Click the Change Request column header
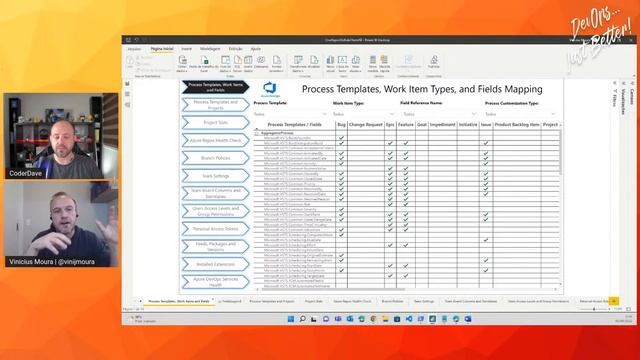The width and height of the screenshot is (640, 360). pyautogui.click(x=366, y=124)
